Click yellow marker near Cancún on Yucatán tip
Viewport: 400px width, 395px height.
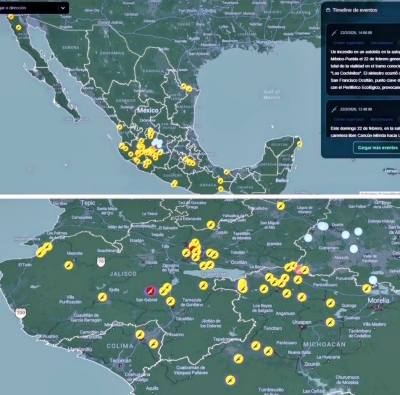tap(300, 144)
